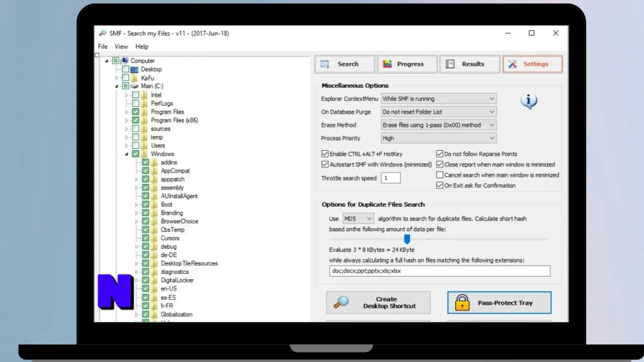Click the sources folder icon
644x362 pixels.
coord(144,128)
